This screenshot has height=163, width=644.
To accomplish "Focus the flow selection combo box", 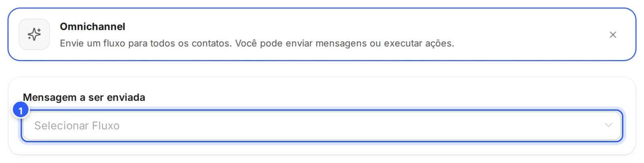I will click(322, 126).
